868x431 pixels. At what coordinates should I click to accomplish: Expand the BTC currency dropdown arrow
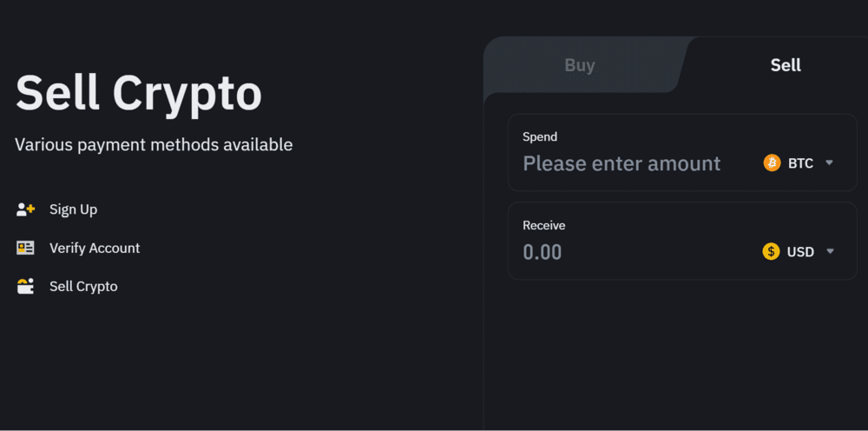829,162
